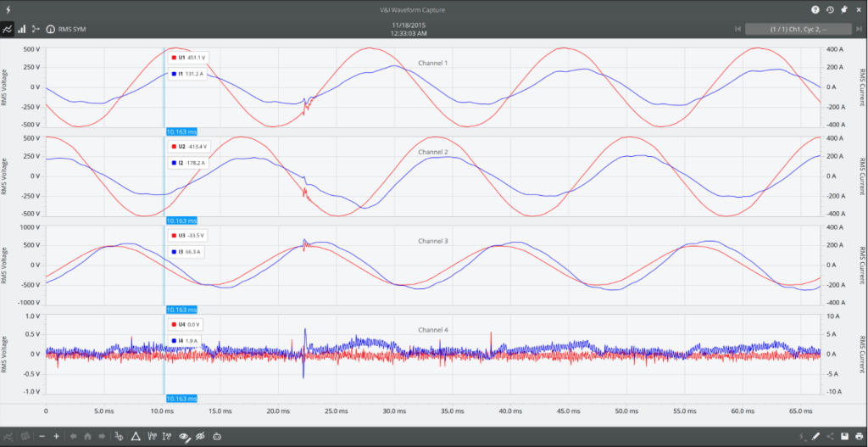This screenshot has width=868, height=447.
Task: Reset view with the home icon
Action: 87,437
